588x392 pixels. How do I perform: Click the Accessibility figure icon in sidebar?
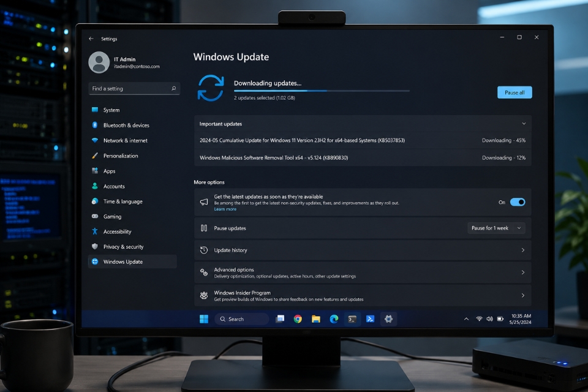[95, 232]
